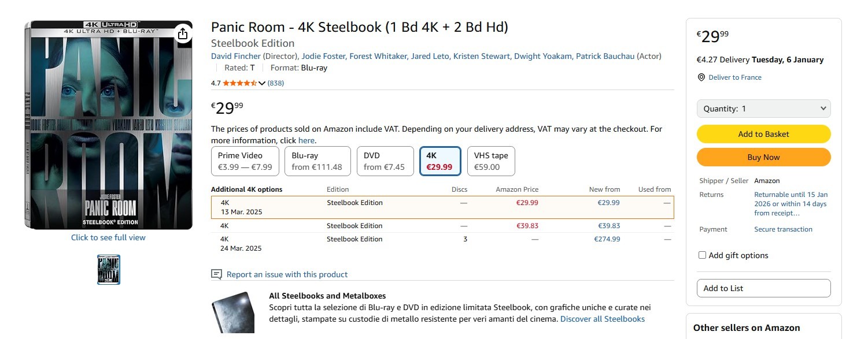Click the share icon on product image
This screenshot has height=339, width=868.
click(183, 33)
